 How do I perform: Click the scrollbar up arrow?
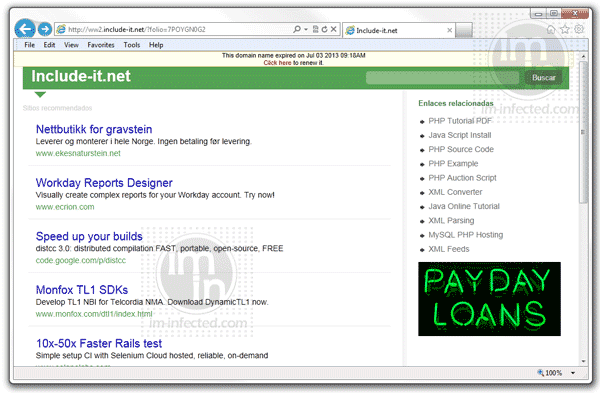(x=583, y=56)
